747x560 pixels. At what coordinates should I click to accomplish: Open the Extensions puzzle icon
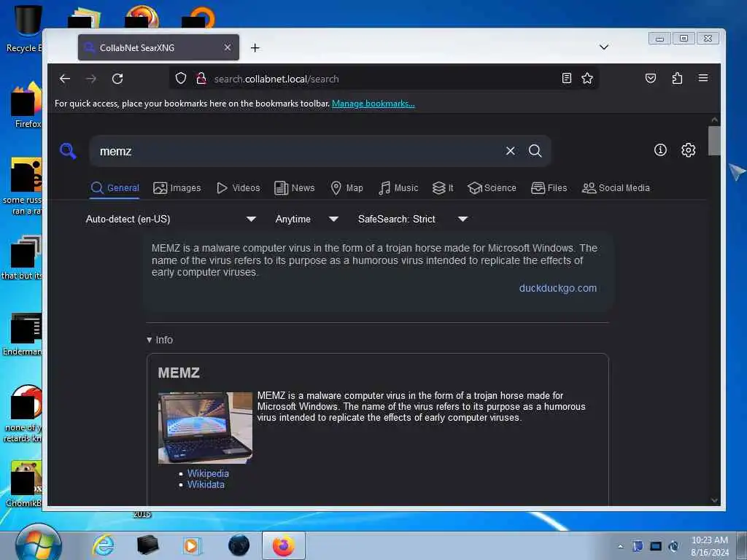[x=677, y=78]
